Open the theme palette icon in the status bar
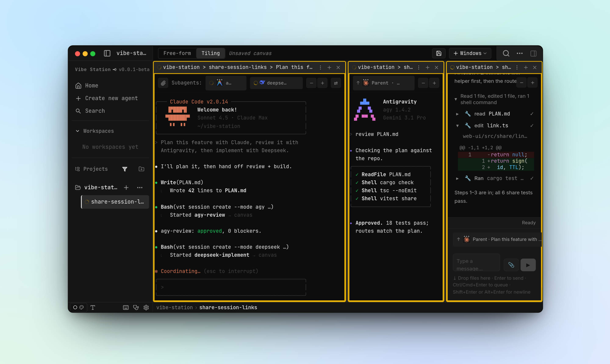This screenshot has height=364, width=610. (x=82, y=307)
